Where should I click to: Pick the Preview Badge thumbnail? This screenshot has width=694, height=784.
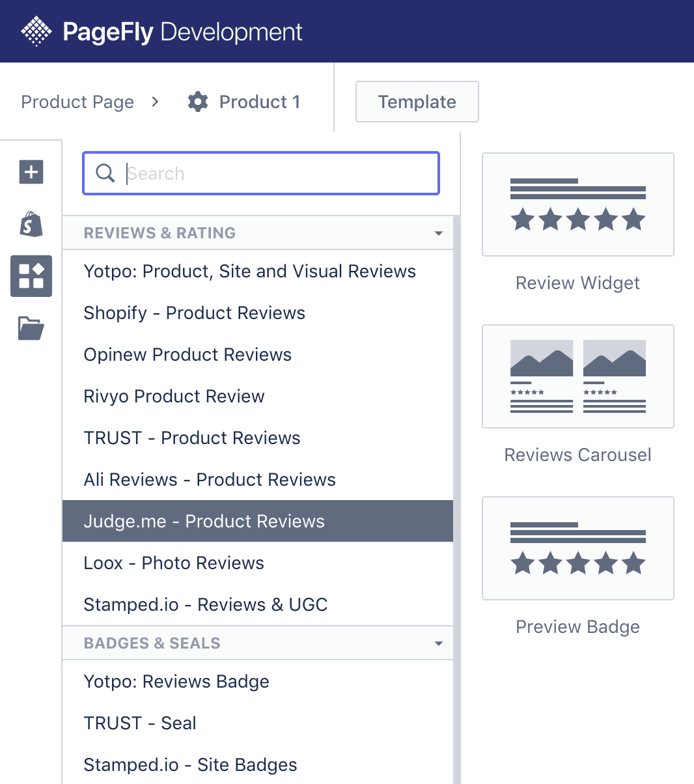point(577,548)
